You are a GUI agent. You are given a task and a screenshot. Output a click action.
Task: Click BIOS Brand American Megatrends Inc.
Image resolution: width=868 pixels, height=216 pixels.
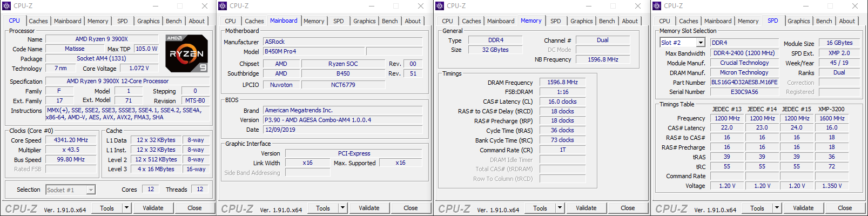(x=343, y=110)
